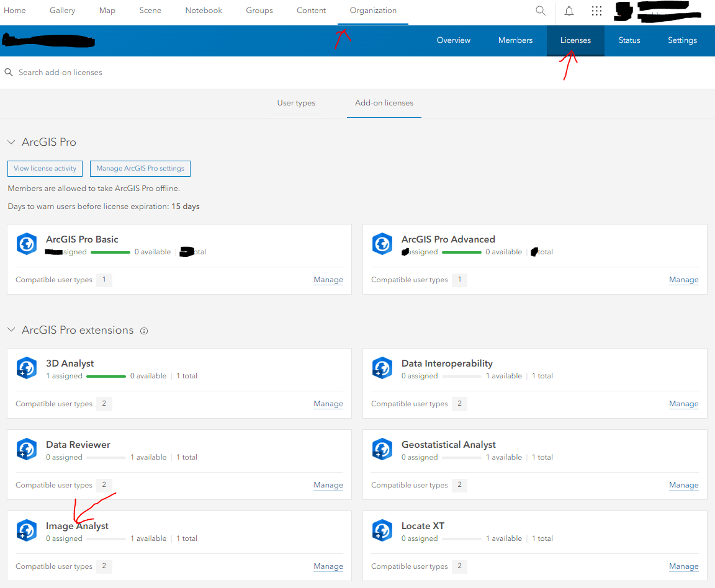Open Manage for Image Analyst license
715x588 pixels.
[x=328, y=566]
